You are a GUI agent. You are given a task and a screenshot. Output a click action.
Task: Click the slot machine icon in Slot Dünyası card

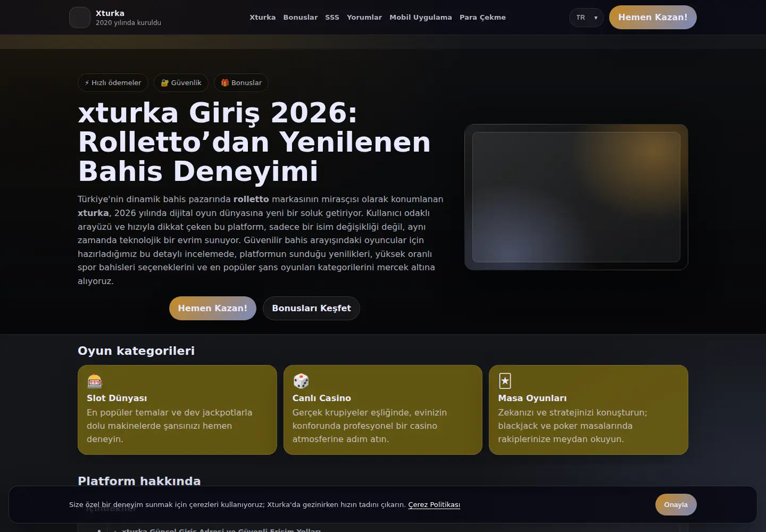95,381
